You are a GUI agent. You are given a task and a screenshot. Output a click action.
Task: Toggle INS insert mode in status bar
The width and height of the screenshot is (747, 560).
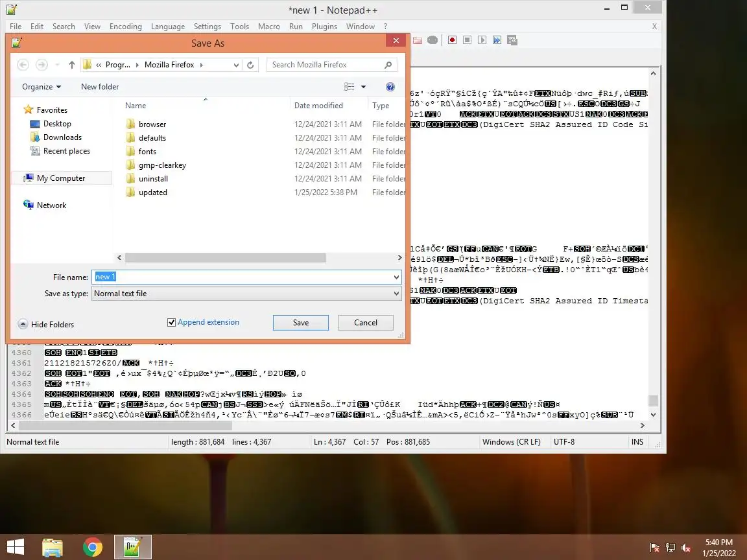637,442
